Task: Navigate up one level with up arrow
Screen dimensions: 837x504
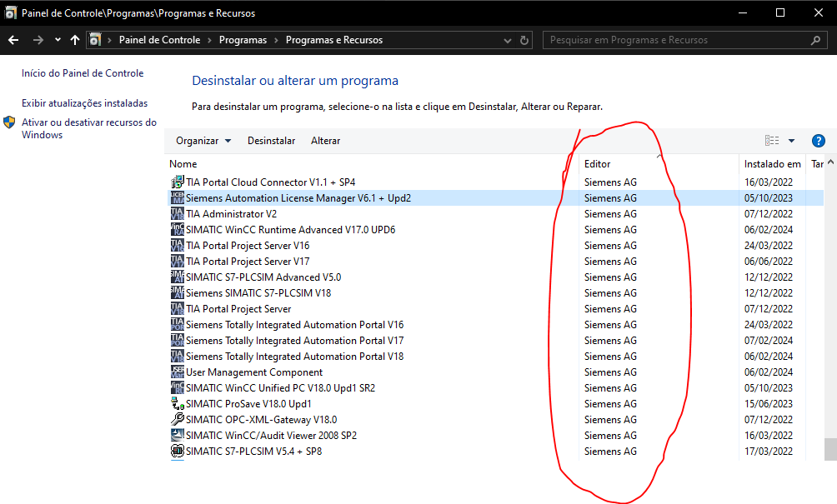Action: pos(75,40)
